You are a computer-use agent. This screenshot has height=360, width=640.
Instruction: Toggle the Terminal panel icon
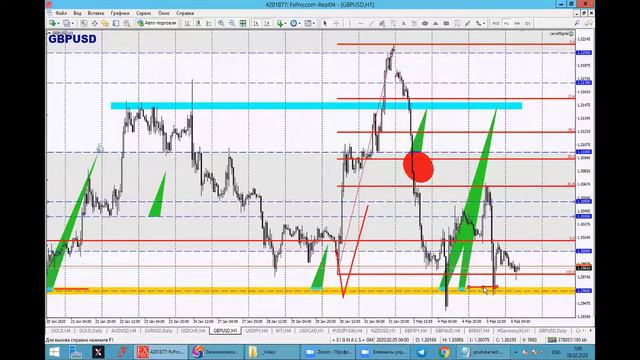(116, 23)
